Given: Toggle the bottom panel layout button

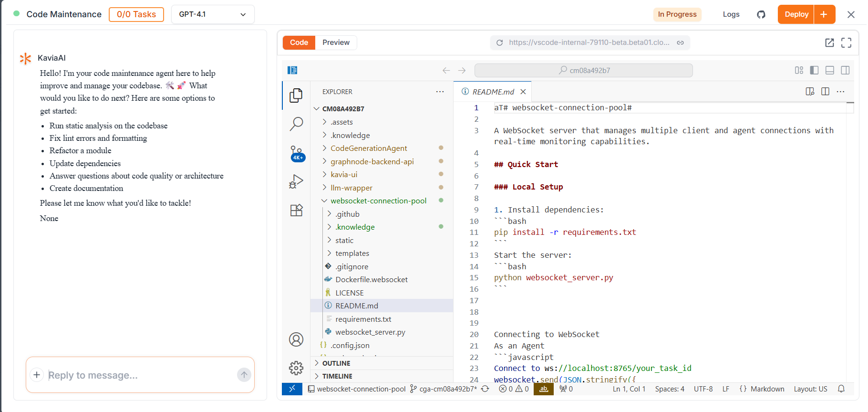Looking at the screenshot, I should (x=830, y=70).
